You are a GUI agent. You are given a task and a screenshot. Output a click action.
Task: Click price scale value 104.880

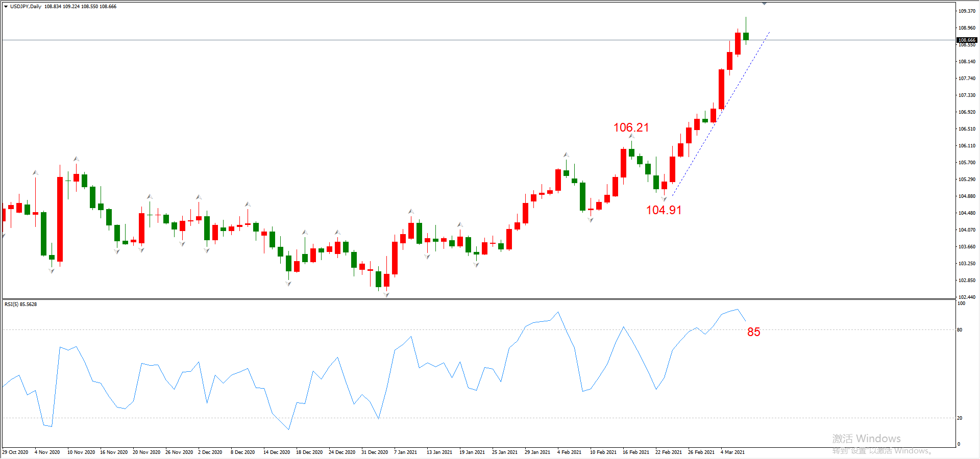click(967, 196)
